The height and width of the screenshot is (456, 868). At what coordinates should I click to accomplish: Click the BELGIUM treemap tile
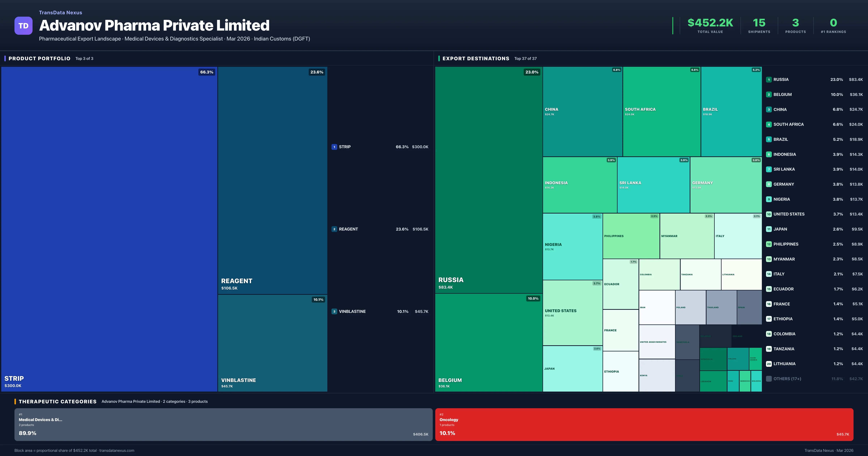489,342
